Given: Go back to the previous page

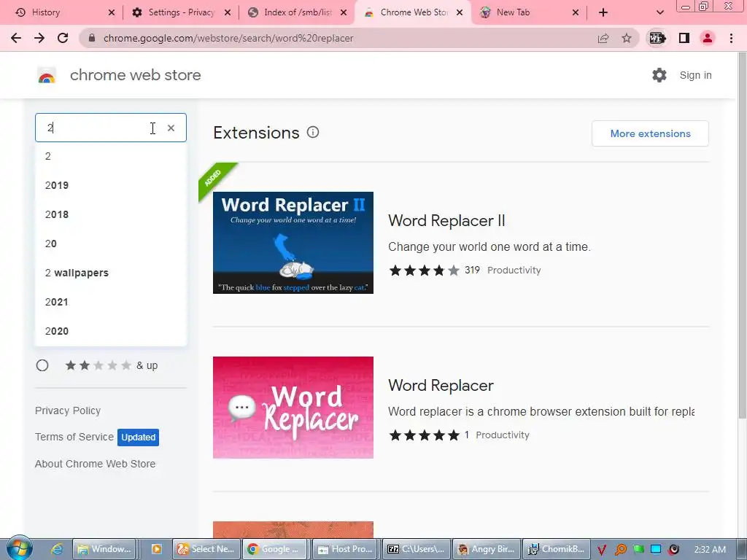Looking at the screenshot, I should point(16,38).
